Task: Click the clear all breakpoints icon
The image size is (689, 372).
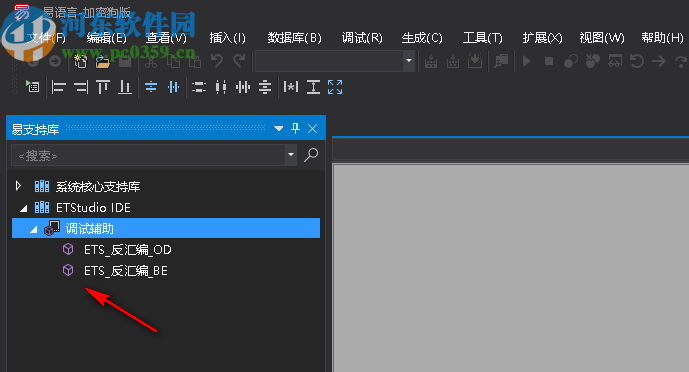Action: [592, 61]
